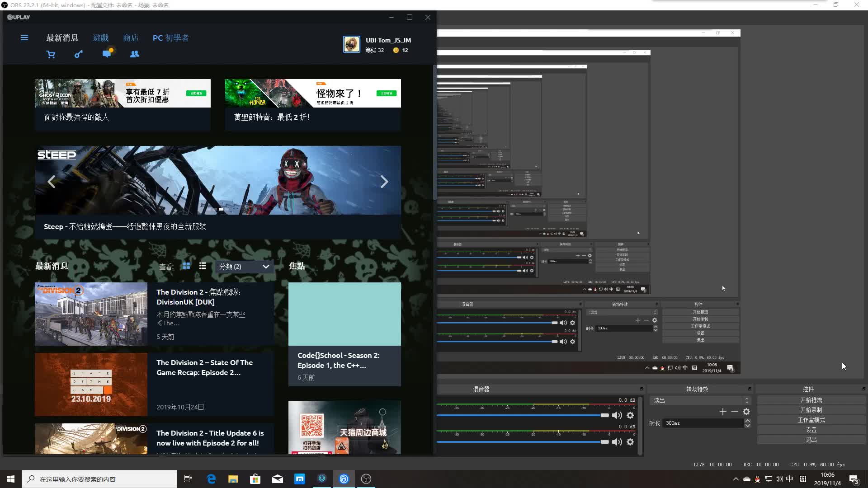Open the Windows Start menu
The width and height of the screenshot is (868, 488).
pyautogui.click(x=11, y=479)
